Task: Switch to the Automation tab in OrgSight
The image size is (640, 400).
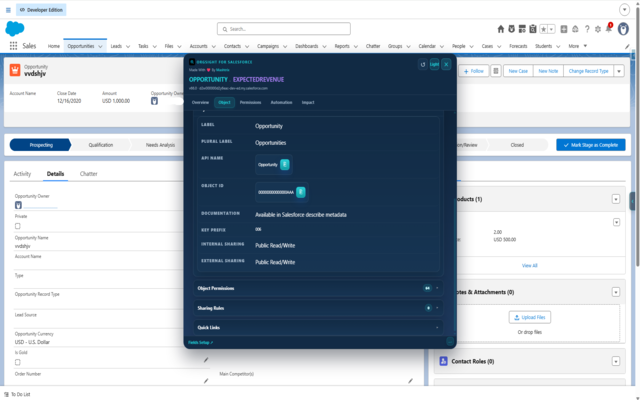Action: click(281, 102)
